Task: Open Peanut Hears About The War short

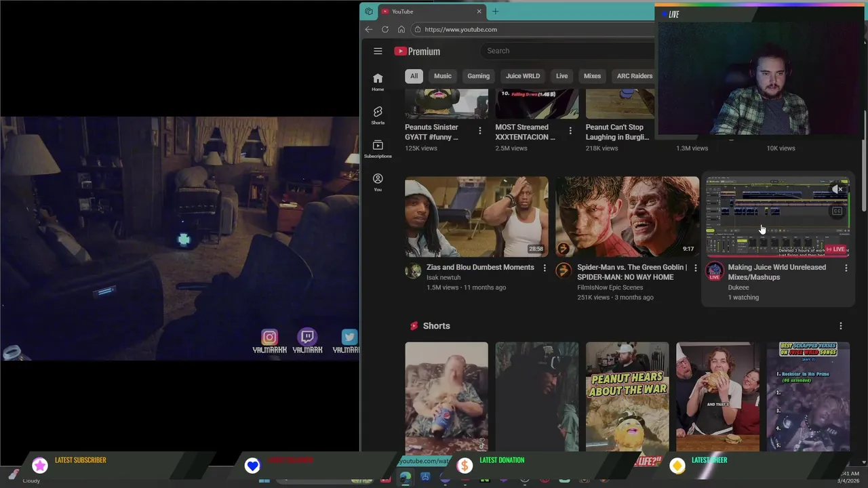Action: [x=627, y=396]
